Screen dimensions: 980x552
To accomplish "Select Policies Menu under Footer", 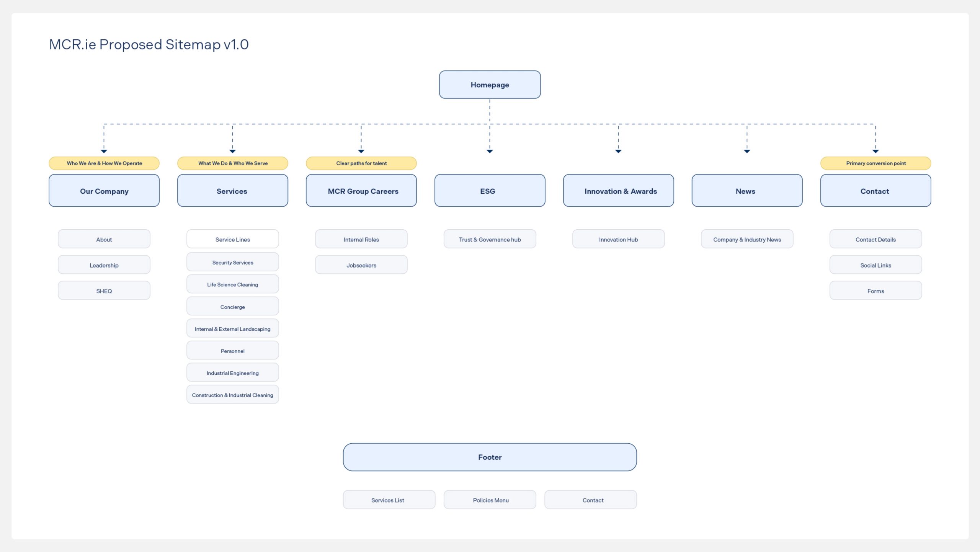I will [x=490, y=500].
